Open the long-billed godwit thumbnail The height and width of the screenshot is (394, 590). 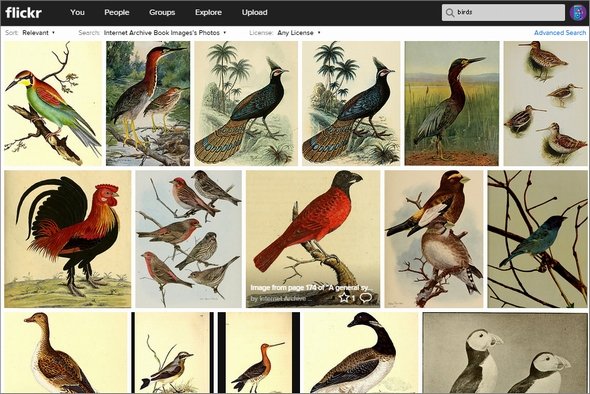[x=259, y=353]
